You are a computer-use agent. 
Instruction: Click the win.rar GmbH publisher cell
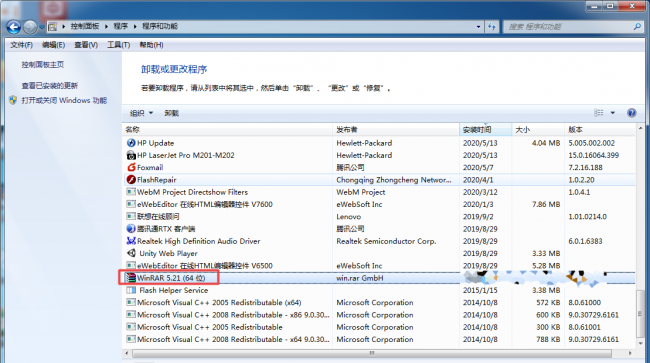tap(360, 278)
